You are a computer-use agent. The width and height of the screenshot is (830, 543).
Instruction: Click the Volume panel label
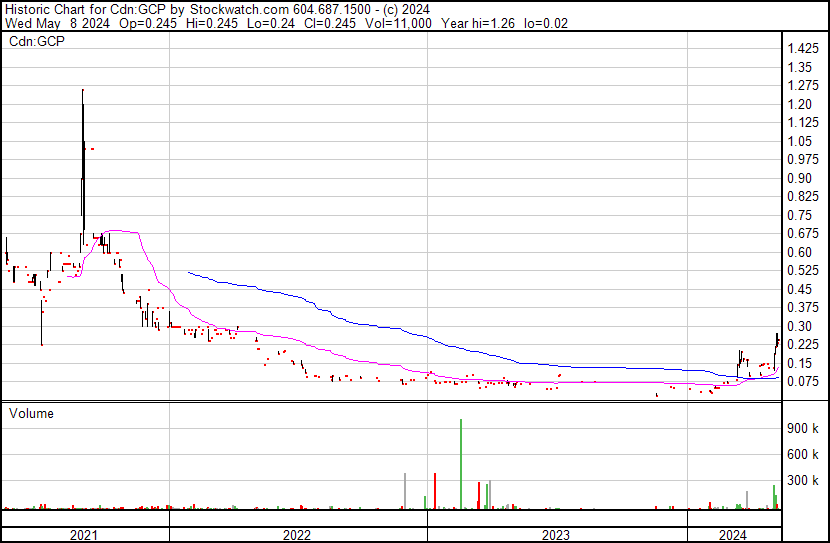[31, 413]
